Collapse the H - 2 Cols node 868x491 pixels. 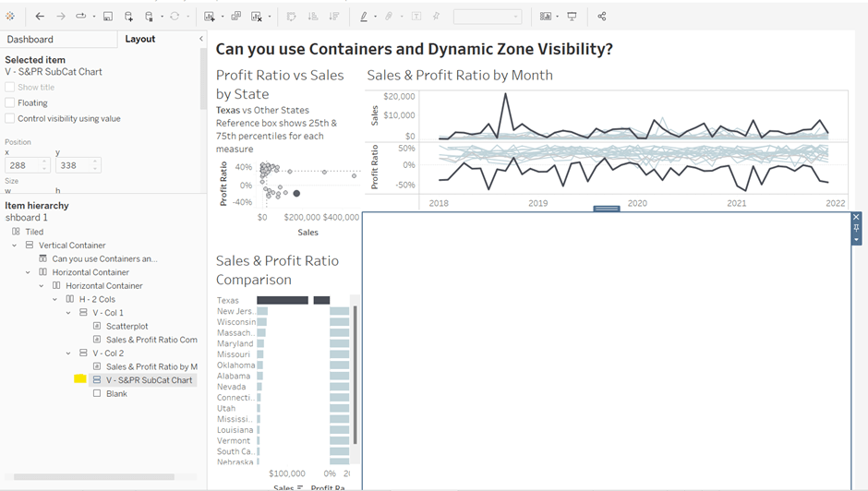point(55,299)
